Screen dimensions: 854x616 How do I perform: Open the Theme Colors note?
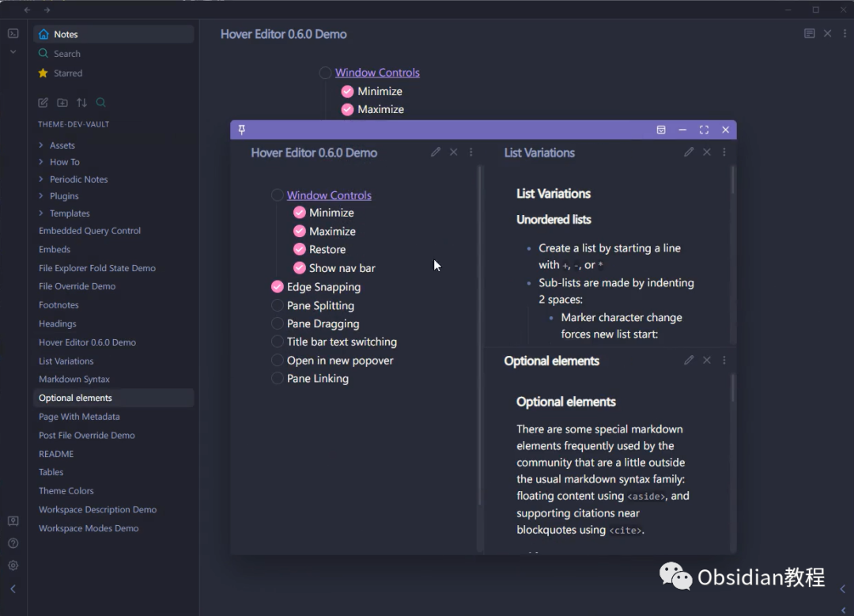point(66,491)
